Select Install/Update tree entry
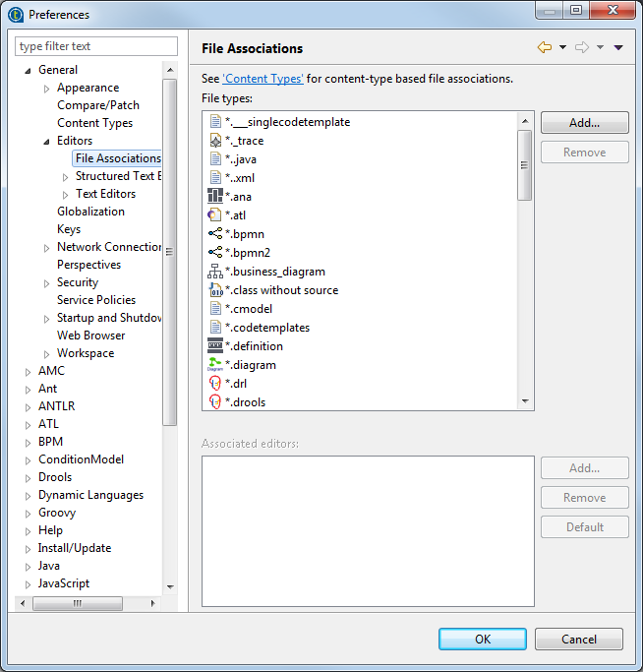 pos(75,548)
